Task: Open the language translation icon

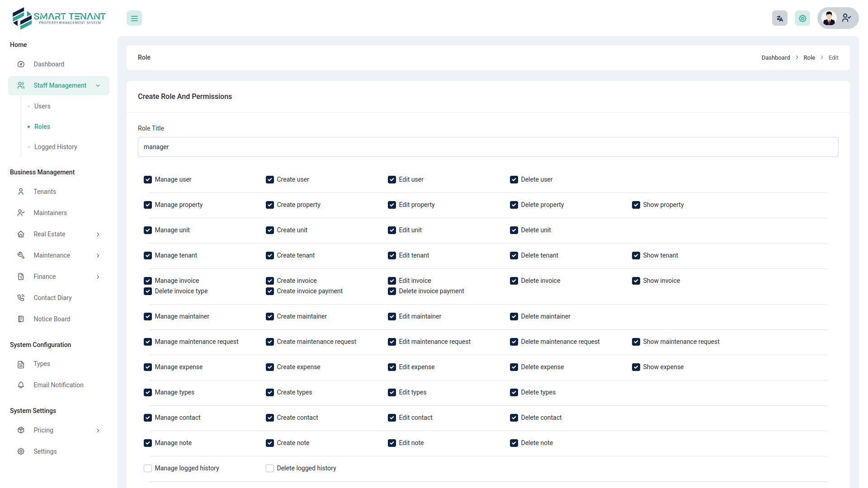Action: pyautogui.click(x=779, y=18)
